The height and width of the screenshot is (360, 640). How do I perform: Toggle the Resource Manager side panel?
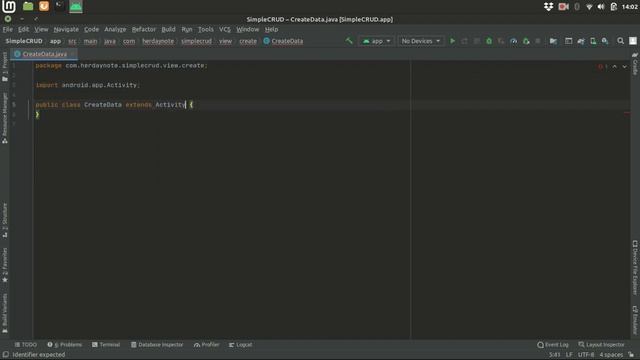tap(4, 118)
